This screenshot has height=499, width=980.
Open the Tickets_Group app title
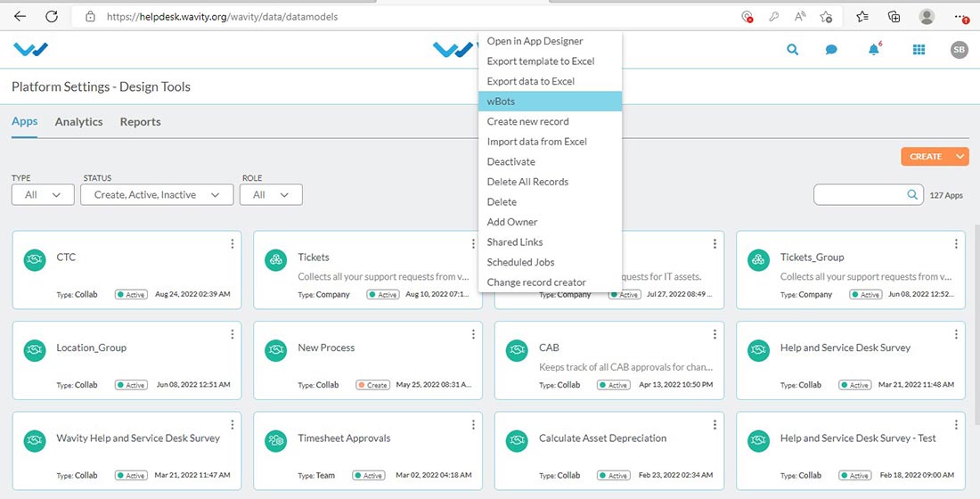click(x=812, y=257)
